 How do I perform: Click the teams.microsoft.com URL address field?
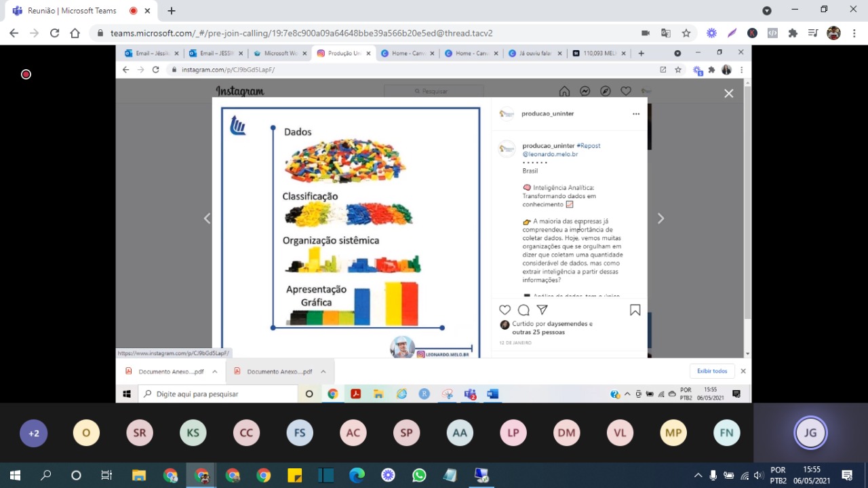coord(366,33)
